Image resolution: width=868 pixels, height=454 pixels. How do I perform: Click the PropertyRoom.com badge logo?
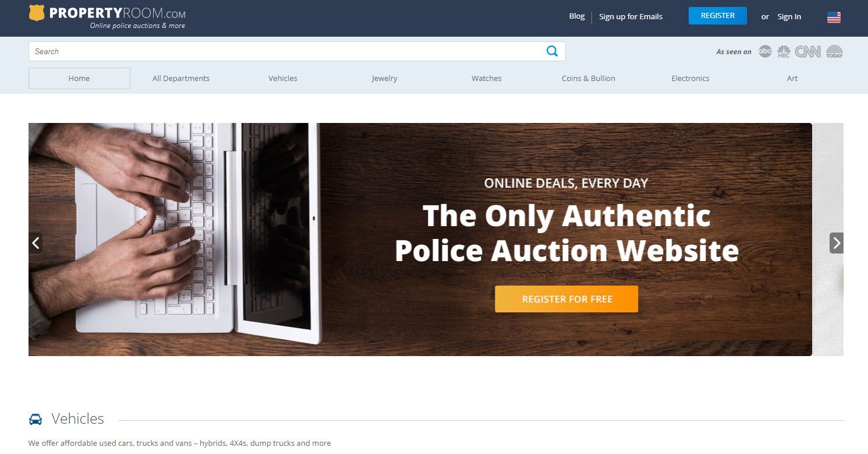37,13
